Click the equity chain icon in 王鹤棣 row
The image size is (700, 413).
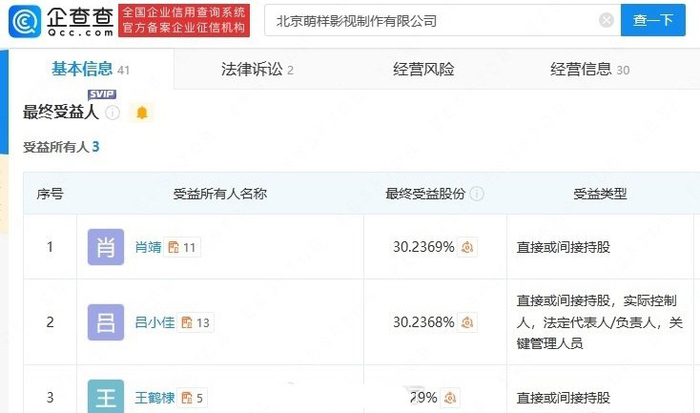450,397
